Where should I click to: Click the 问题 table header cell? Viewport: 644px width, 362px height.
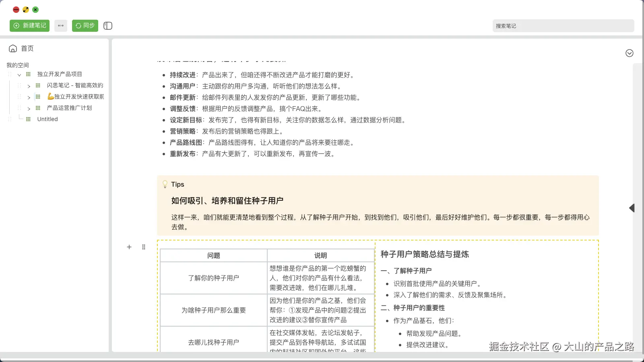click(x=214, y=255)
